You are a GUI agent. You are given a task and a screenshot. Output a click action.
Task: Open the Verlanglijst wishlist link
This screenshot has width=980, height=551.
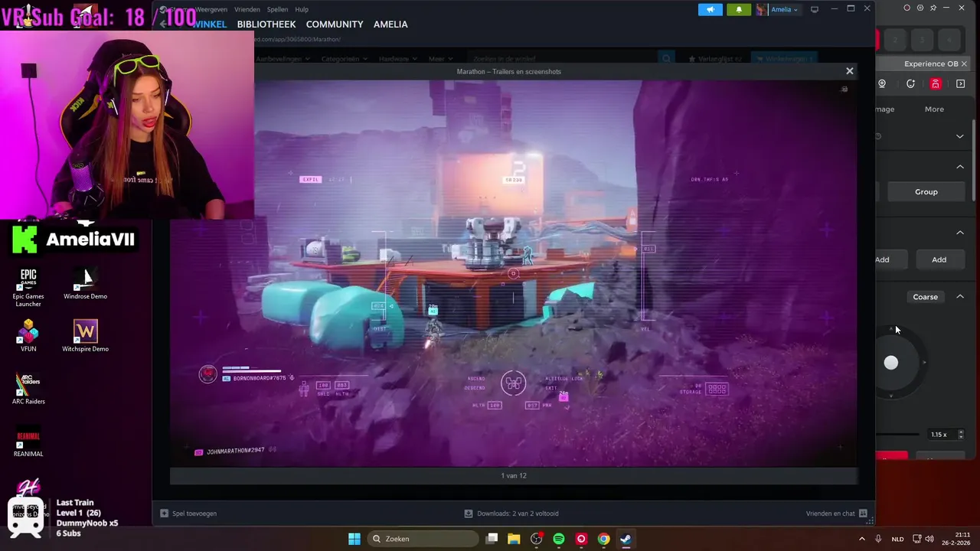[715, 58]
